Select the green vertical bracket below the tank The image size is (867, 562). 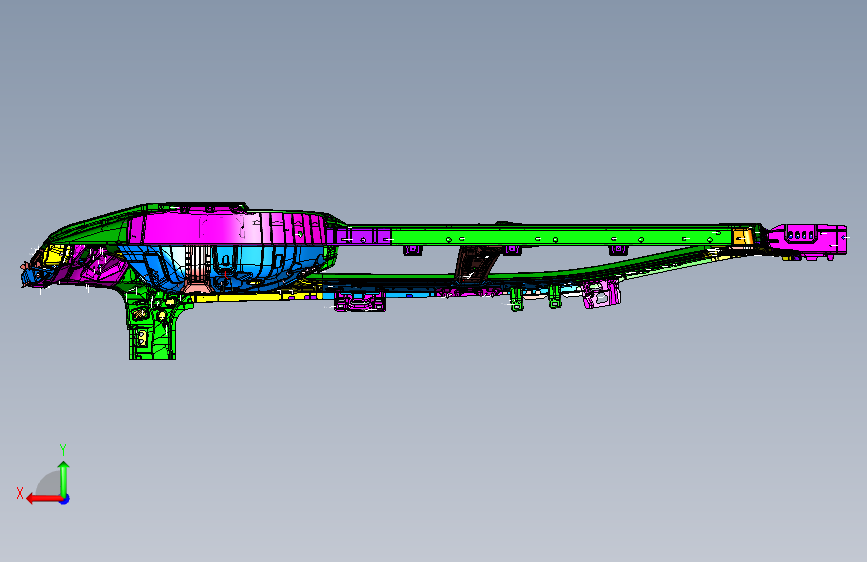tap(153, 327)
